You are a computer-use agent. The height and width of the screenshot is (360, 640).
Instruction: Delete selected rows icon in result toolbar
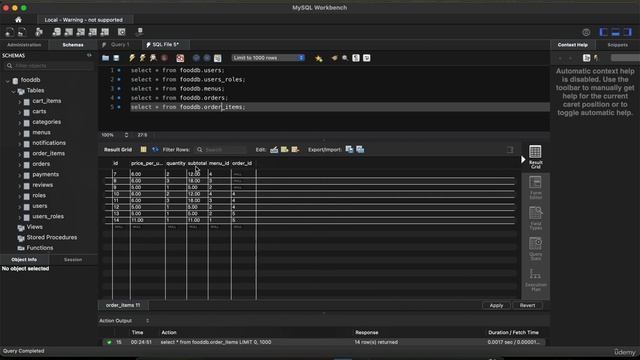(295, 149)
